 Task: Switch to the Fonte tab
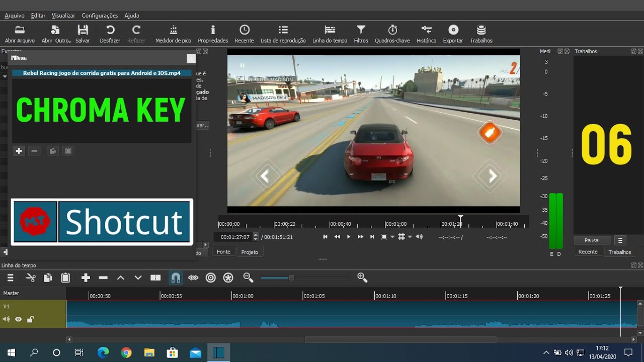(x=223, y=252)
